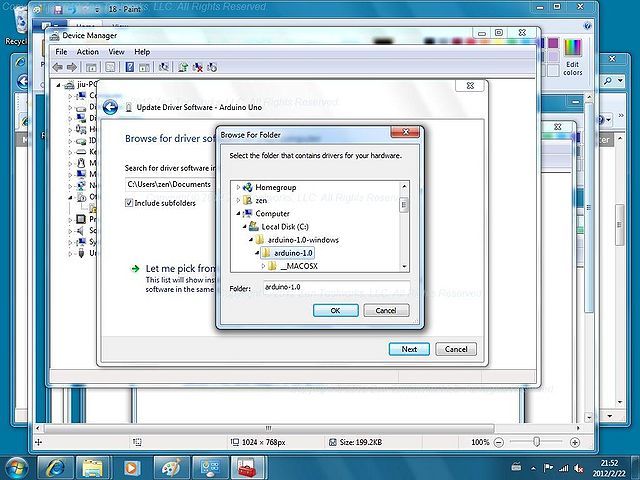Click 'Let me pick from' list option
Image resolution: width=640 pixels, height=480 pixels.
point(180,269)
